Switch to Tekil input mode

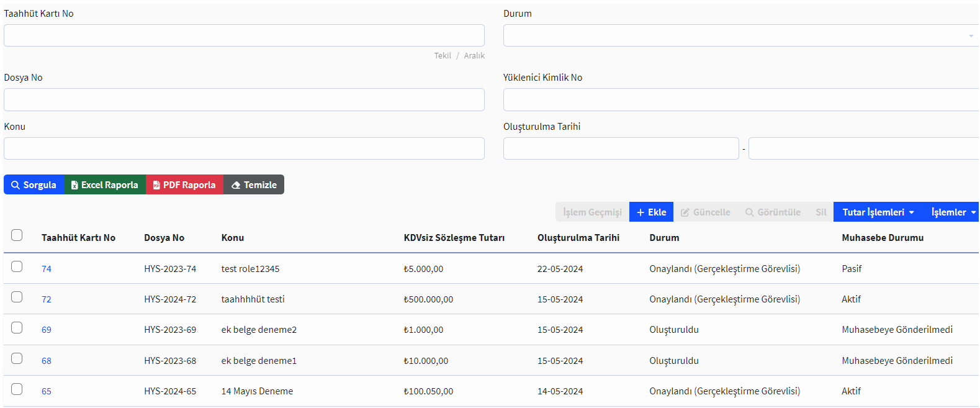point(443,56)
